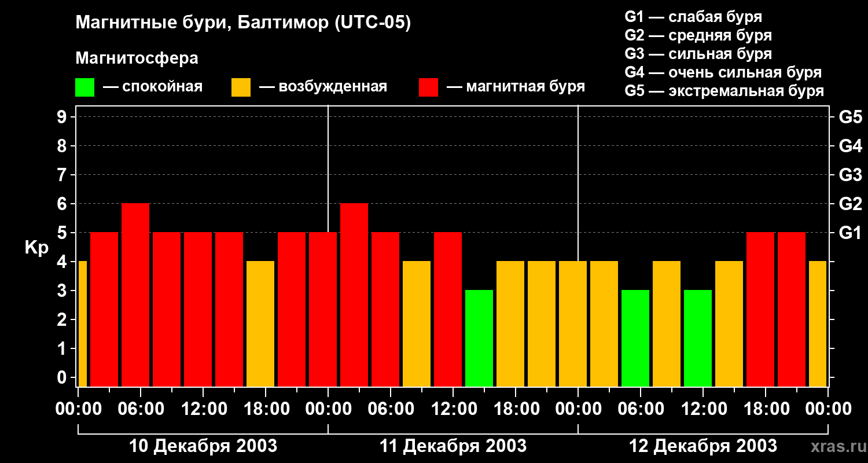This screenshot has height=463, width=868.
Task: Click the G3 label on right axis
Action: [850, 175]
